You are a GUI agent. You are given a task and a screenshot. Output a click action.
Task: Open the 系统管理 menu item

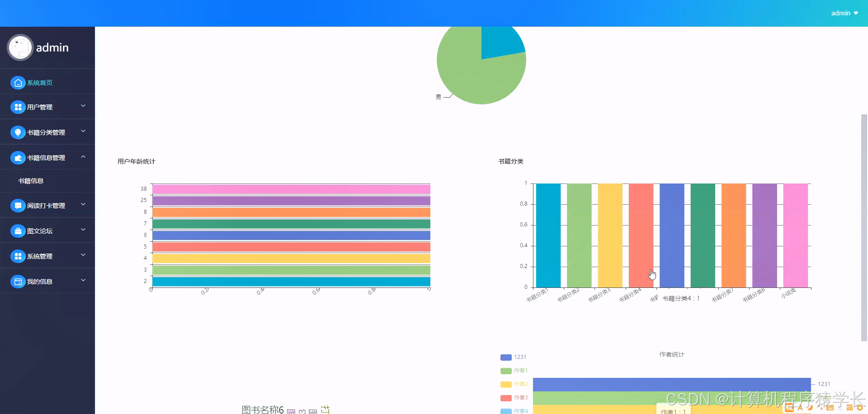47,256
